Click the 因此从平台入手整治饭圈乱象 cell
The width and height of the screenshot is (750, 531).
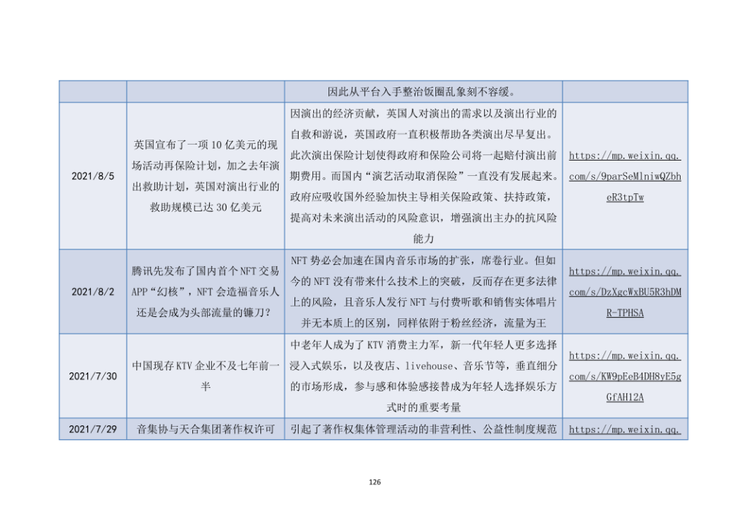423,91
